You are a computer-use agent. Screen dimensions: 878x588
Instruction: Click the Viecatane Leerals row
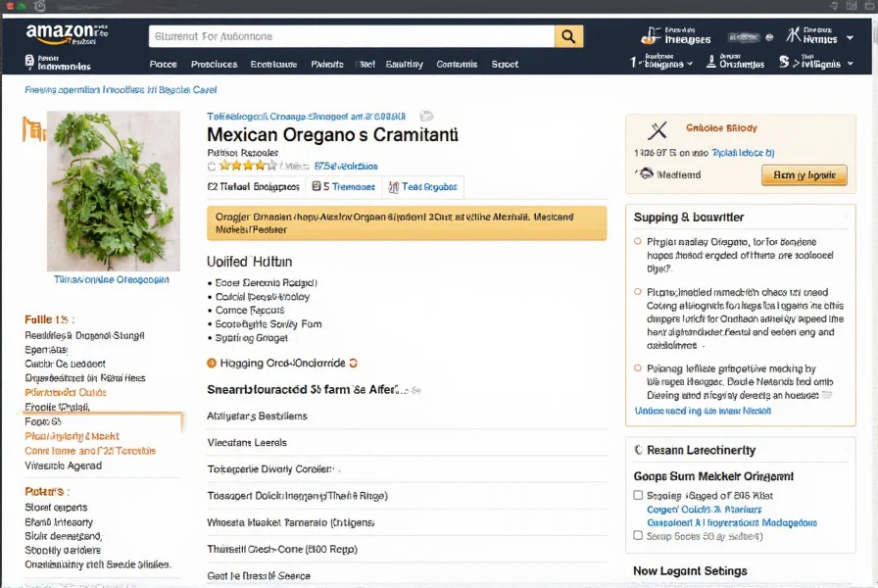(x=407, y=442)
